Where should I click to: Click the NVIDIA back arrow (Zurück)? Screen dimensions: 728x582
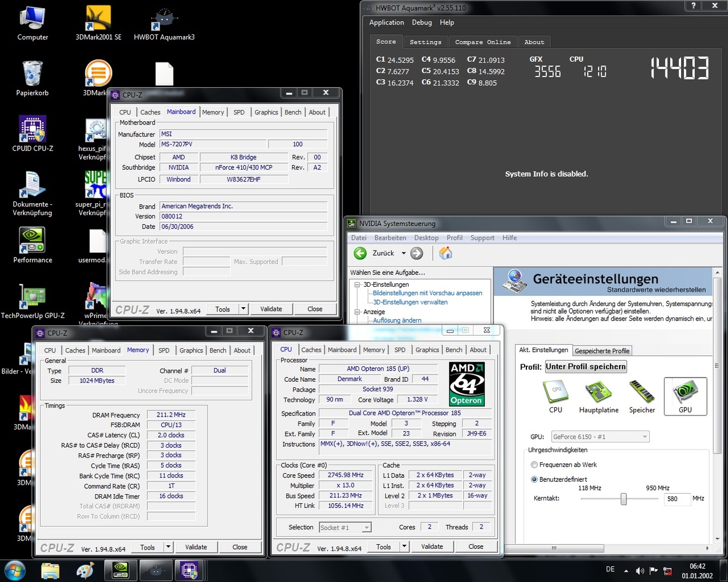tap(360, 253)
